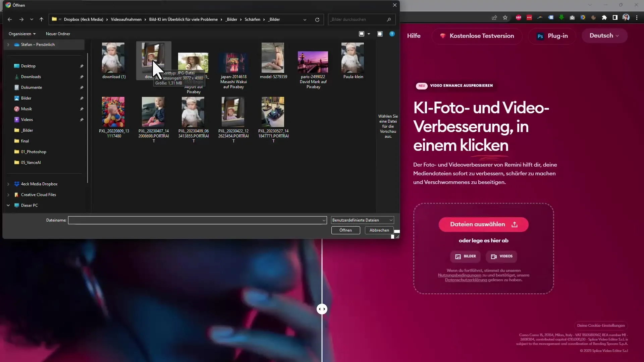Grab the before/after comparison slider handle

(322, 309)
